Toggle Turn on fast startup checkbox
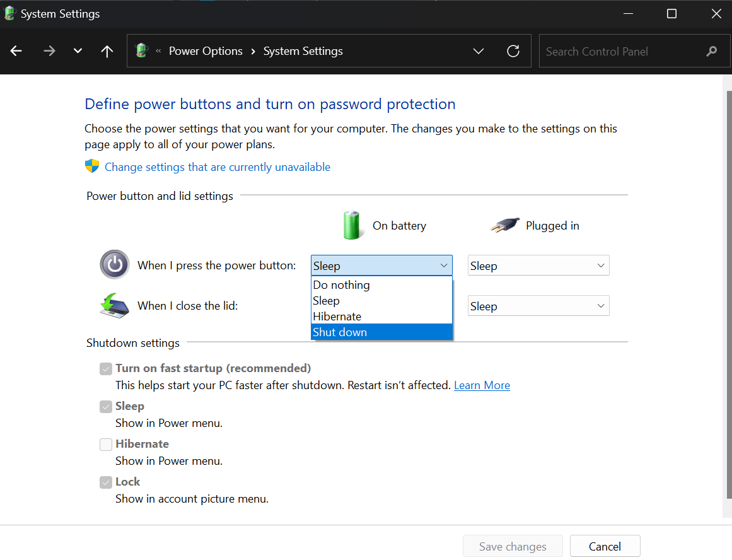The image size is (732, 560). tap(106, 369)
